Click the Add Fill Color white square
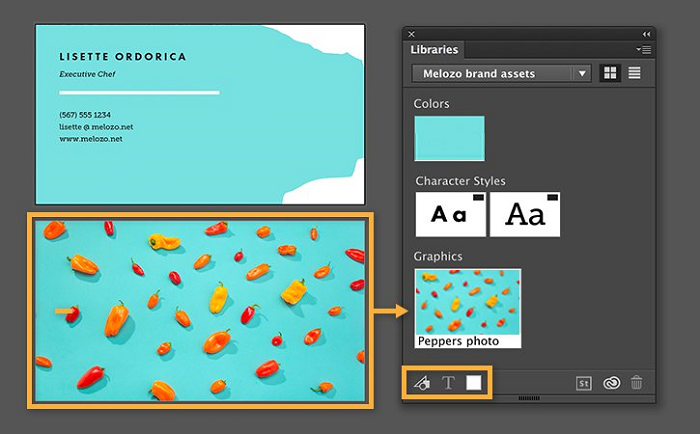Image resolution: width=700 pixels, height=434 pixels. [474, 383]
